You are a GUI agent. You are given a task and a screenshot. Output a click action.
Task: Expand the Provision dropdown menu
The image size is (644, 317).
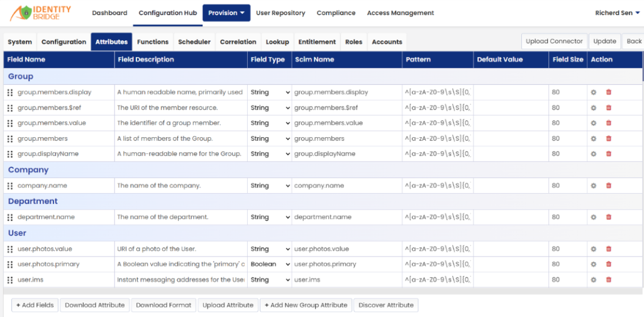pos(226,13)
